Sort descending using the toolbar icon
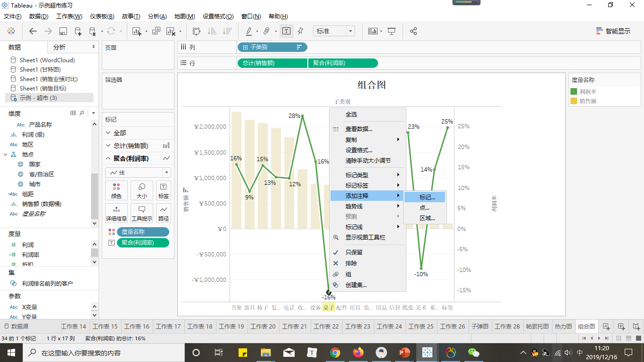 227,31
